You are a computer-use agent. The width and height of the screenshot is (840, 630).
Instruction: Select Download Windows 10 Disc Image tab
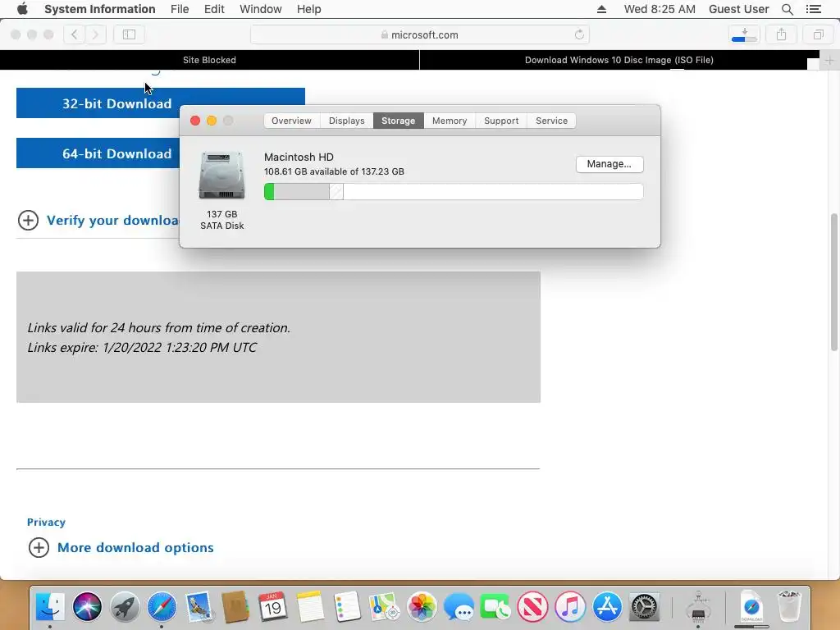tap(619, 60)
